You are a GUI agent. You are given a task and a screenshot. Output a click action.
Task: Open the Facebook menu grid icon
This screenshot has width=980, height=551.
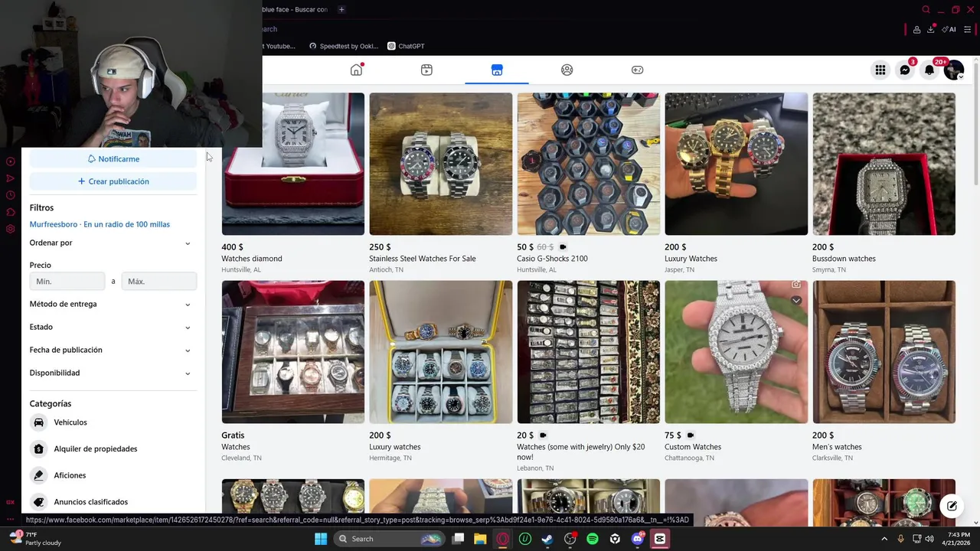(x=880, y=70)
